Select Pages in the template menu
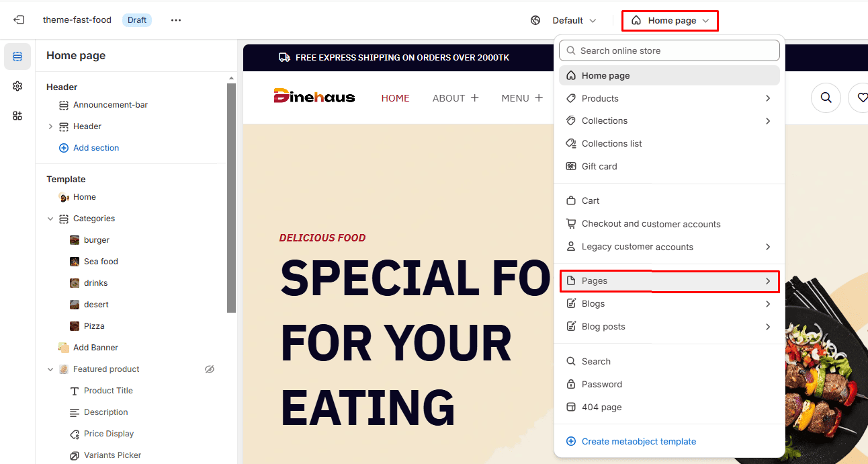 coord(669,281)
